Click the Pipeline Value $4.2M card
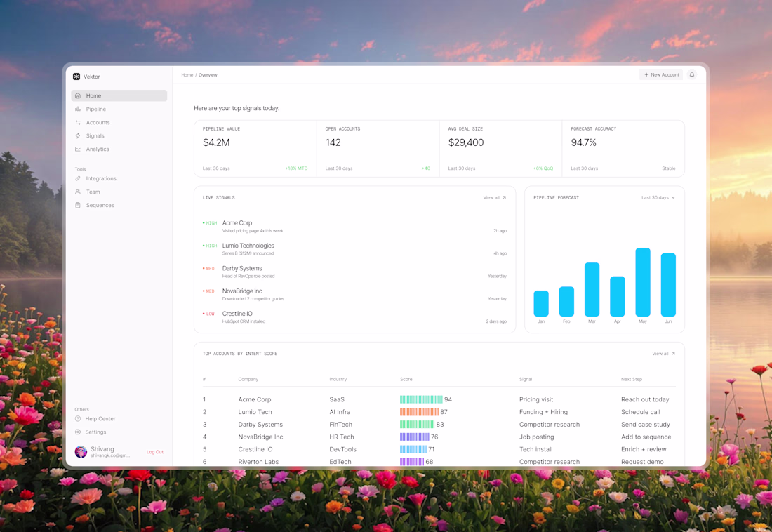Viewport: 772px width, 532px height. (x=255, y=148)
